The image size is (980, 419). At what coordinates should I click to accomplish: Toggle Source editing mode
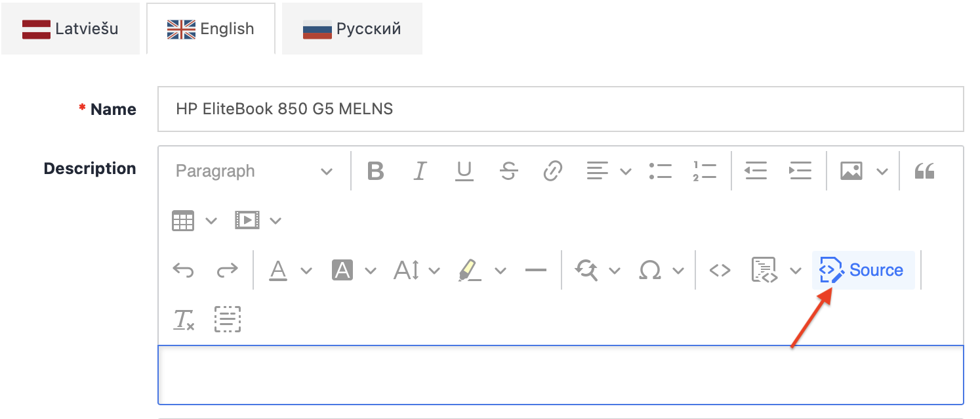[x=863, y=270]
